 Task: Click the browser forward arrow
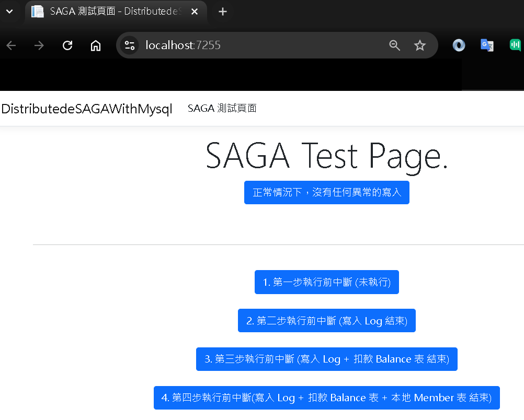pyautogui.click(x=39, y=45)
